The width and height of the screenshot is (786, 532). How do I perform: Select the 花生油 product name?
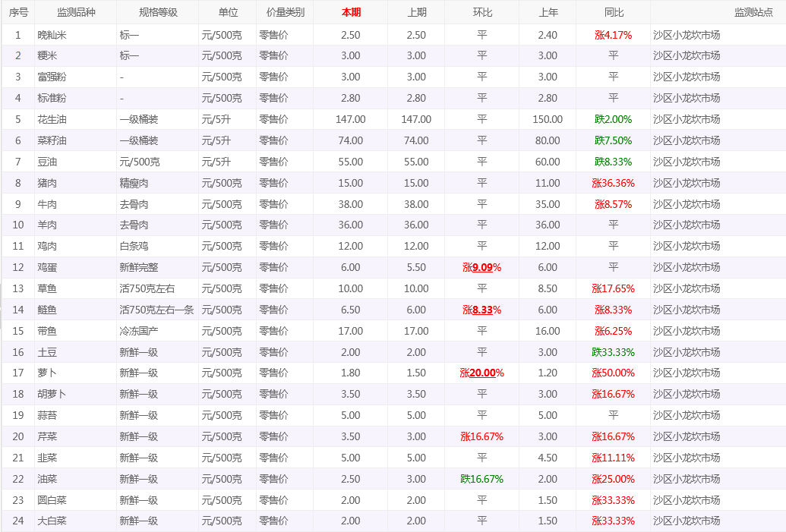point(52,120)
